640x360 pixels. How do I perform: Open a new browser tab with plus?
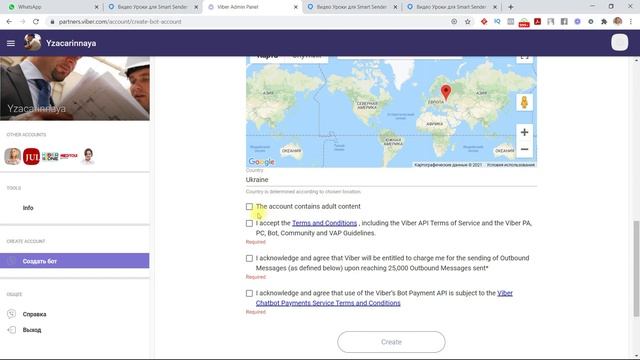pyautogui.click(x=510, y=7)
